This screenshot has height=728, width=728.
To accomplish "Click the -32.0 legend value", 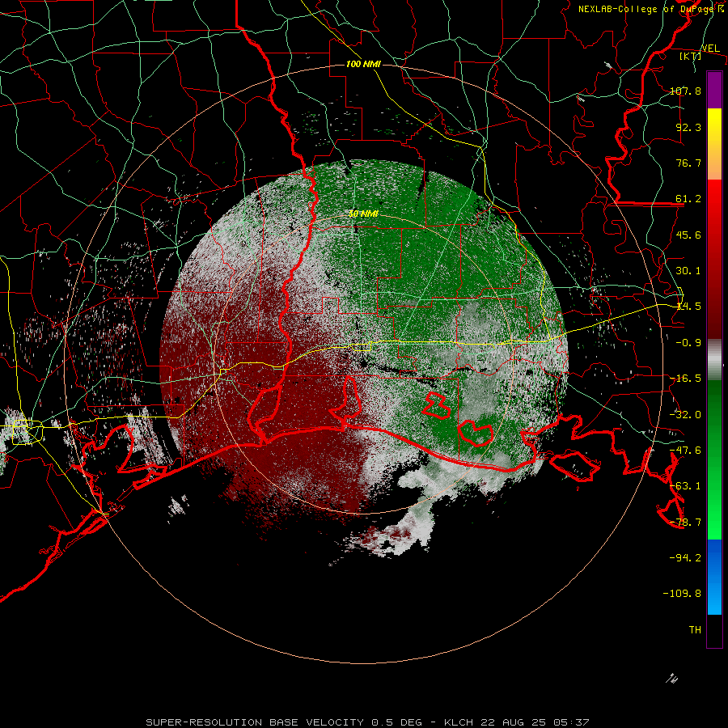I will [x=685, y=414].
